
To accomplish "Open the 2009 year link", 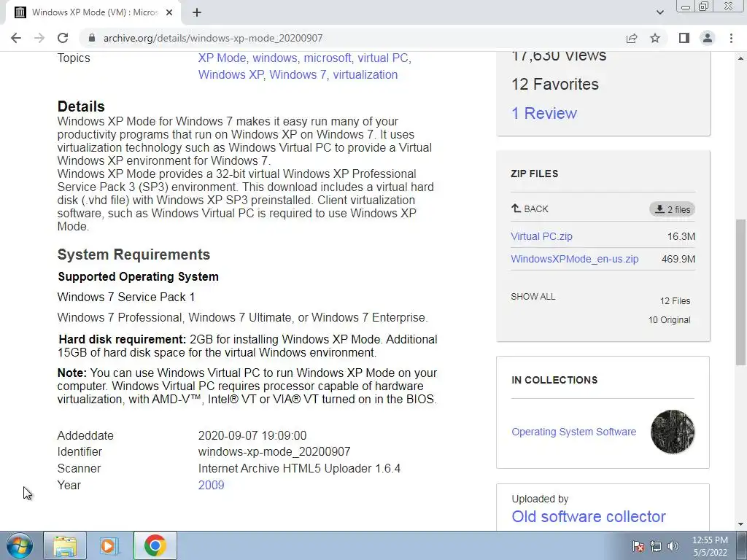I will [x=211, y=485].
